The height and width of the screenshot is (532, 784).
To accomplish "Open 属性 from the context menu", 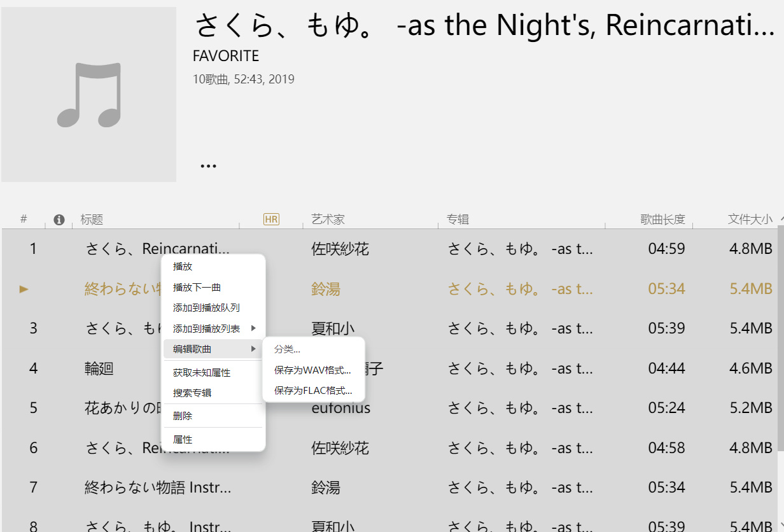I will (183, 440).
